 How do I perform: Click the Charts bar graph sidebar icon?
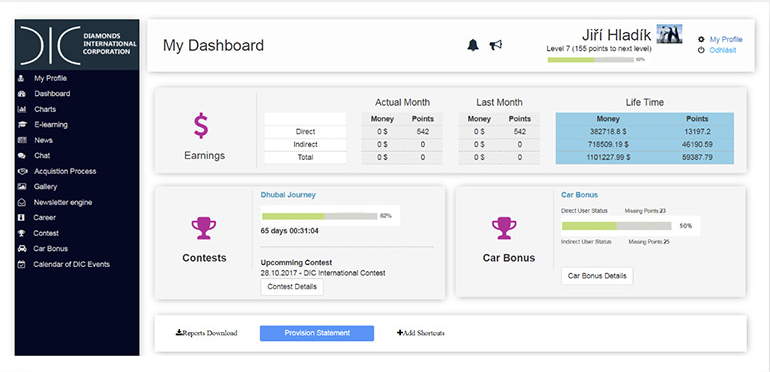21,109
